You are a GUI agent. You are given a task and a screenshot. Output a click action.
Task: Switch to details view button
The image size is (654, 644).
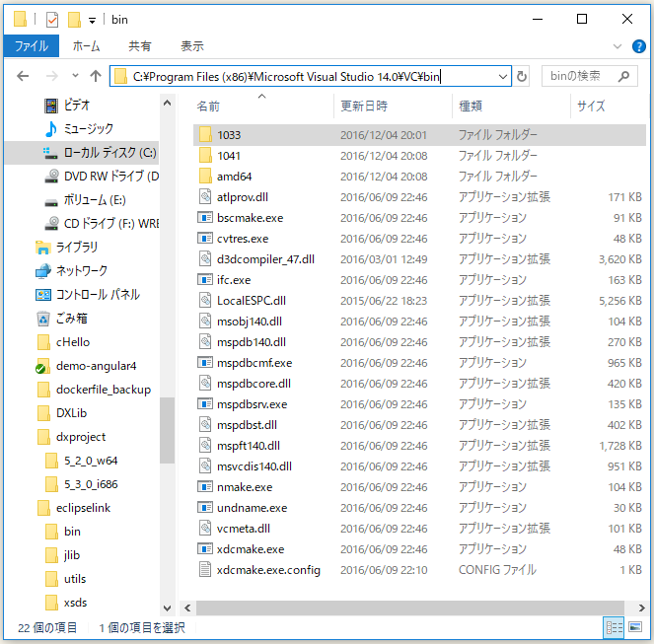[614, 627]
